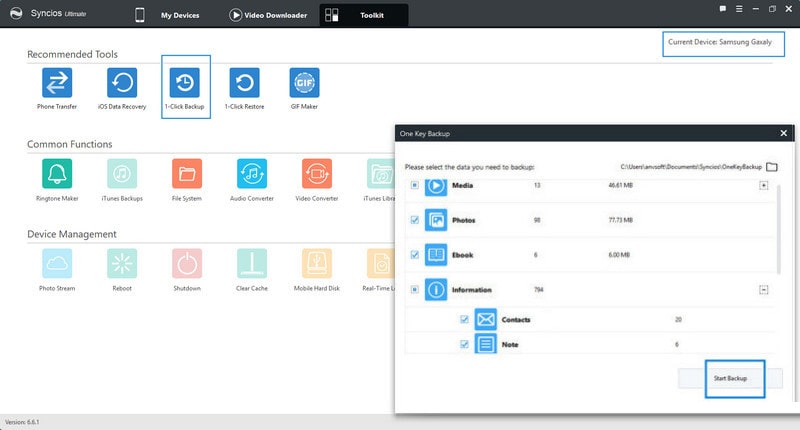Click the Version 6.6.1 status text
The height and width of the screenshot is (430, 800).
click(x=22, y=422)
